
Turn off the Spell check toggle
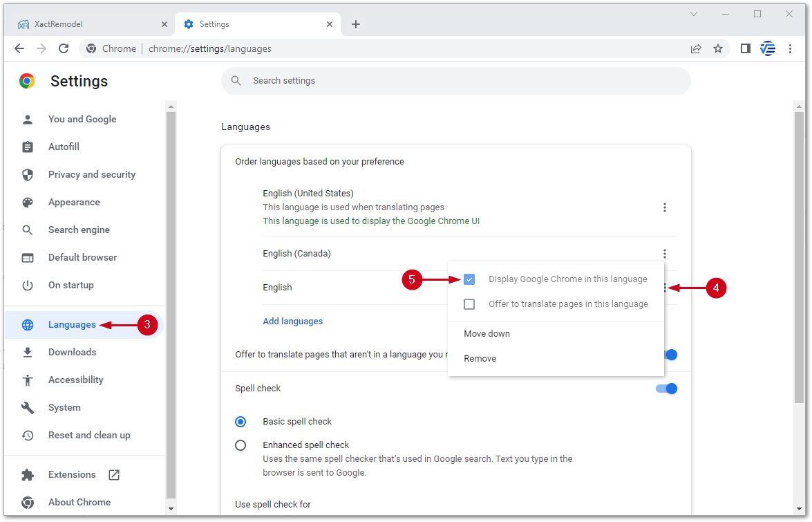667,389
